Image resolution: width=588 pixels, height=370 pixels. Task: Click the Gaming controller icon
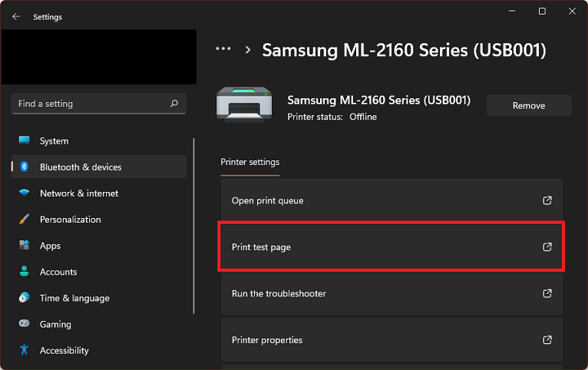click(25, 323)
